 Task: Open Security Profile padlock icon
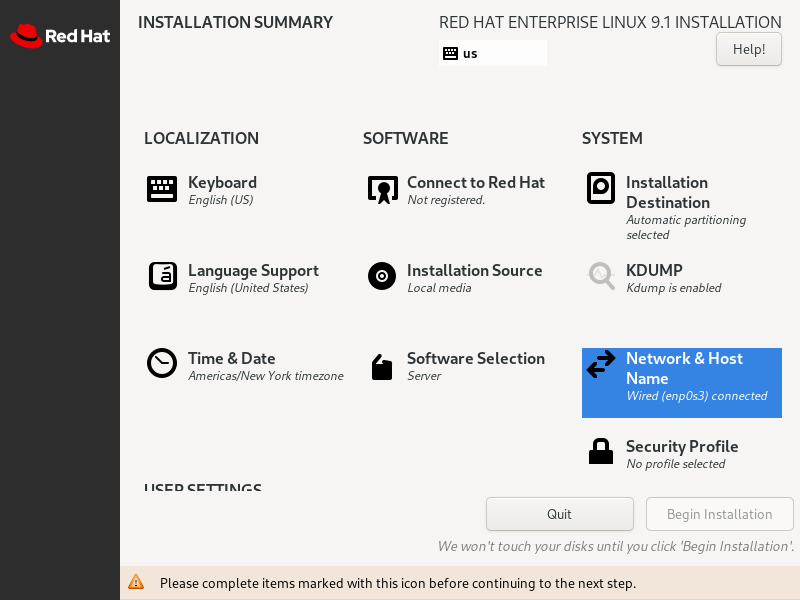click(x=601, y=451)
